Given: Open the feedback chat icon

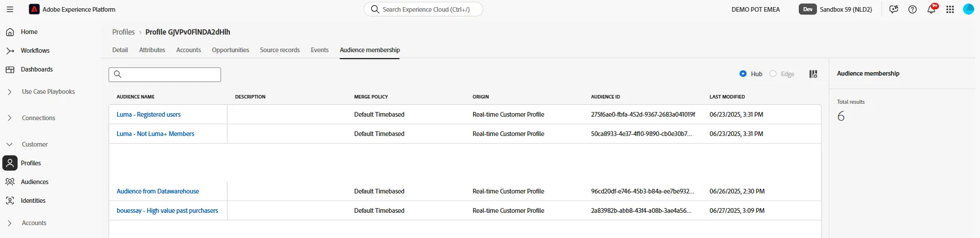Looking at the screenshot, I should click(894, 9).
